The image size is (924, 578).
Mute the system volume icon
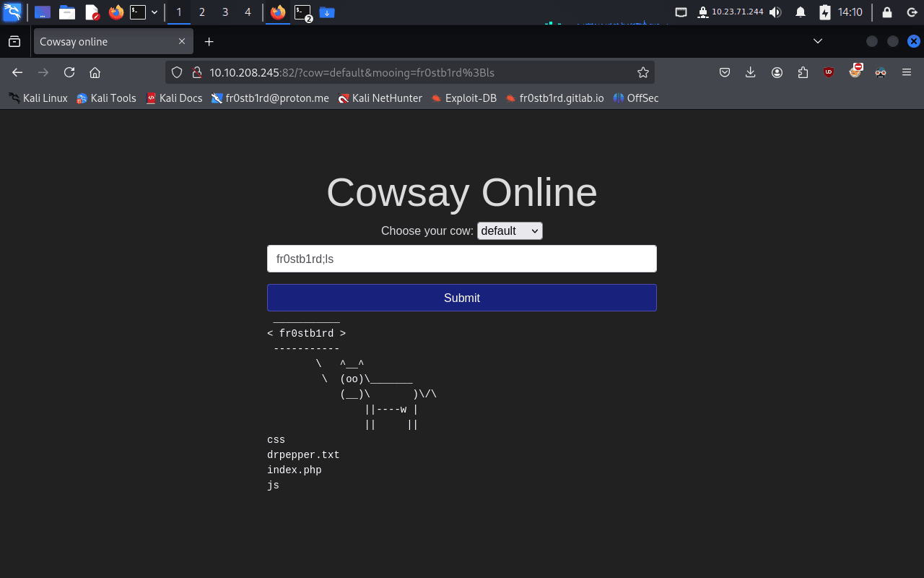click(775, 12)
